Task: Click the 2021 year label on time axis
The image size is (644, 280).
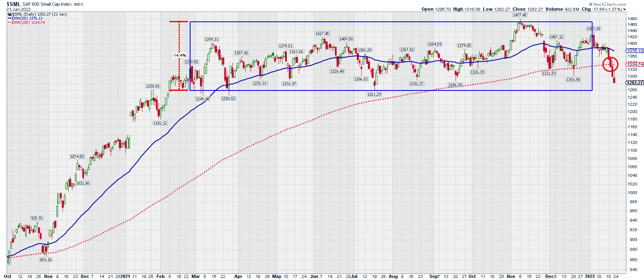Action: 126,277
